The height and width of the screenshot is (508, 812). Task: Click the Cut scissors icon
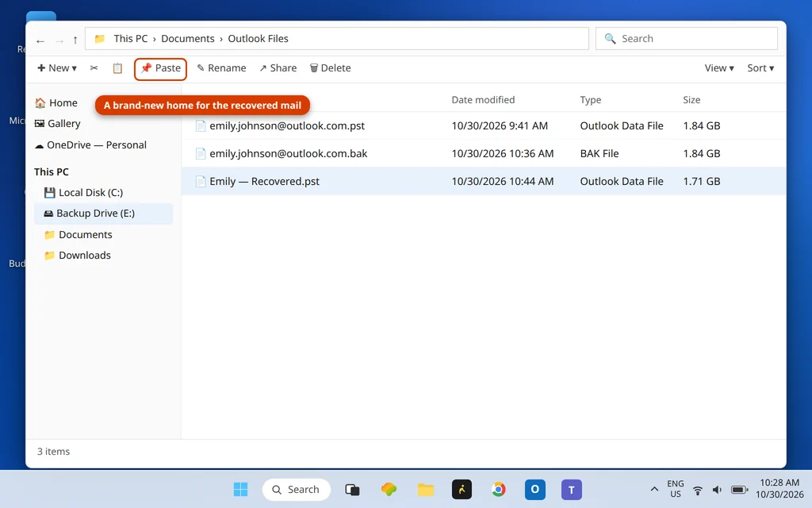coord(94,68)
